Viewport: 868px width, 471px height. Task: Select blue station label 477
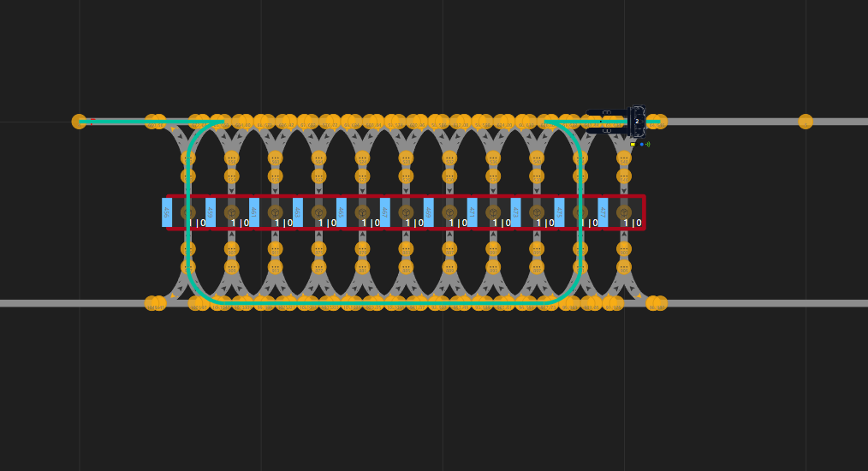click(x=603, y=212)
